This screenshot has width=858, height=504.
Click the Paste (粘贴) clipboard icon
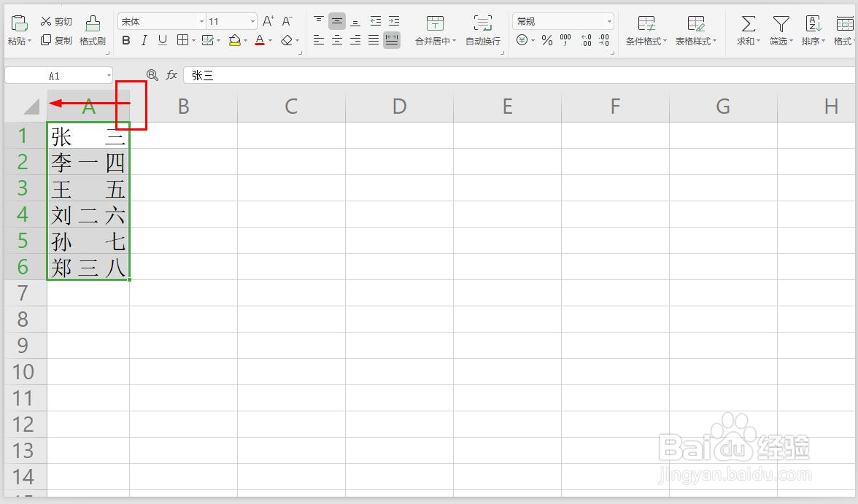(19, 23)
